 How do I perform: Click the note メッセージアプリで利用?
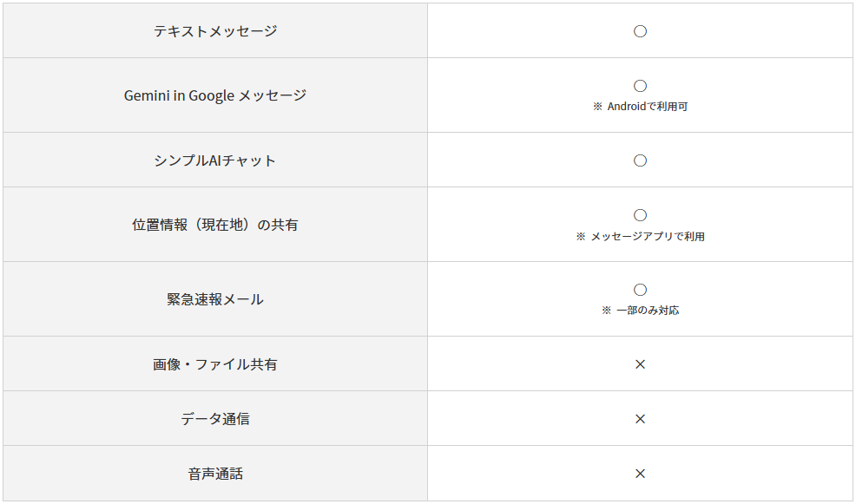(648, 236)
